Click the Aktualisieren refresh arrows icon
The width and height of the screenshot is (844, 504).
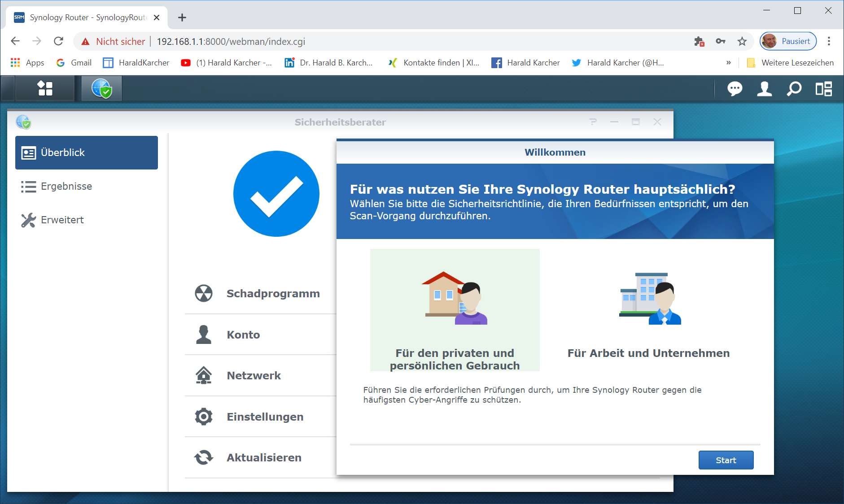[204, 457]
